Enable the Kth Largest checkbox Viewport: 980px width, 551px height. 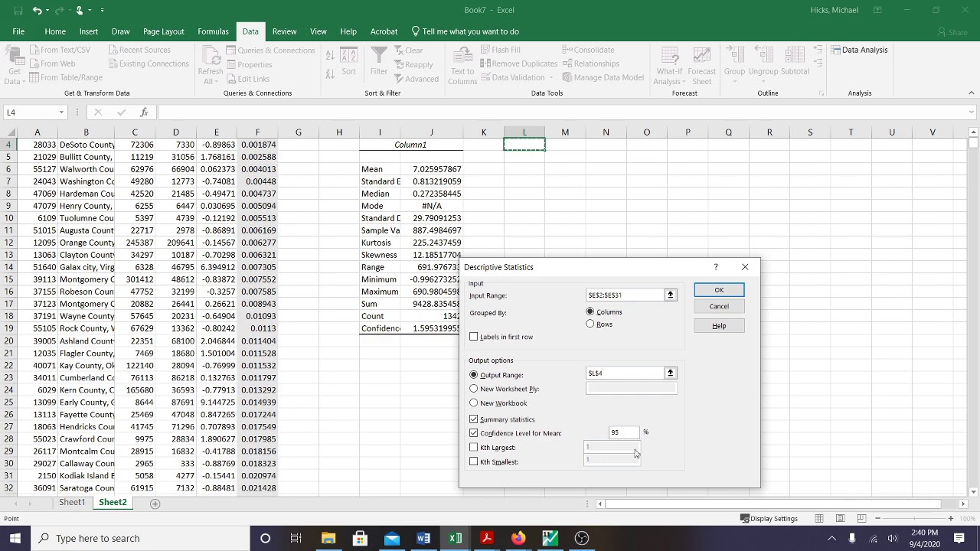coord(474,448)
